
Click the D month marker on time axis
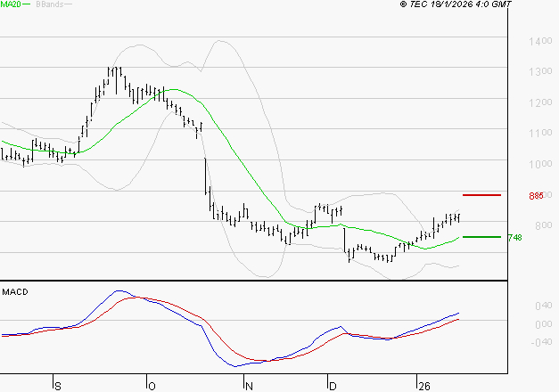pos(333,386)
